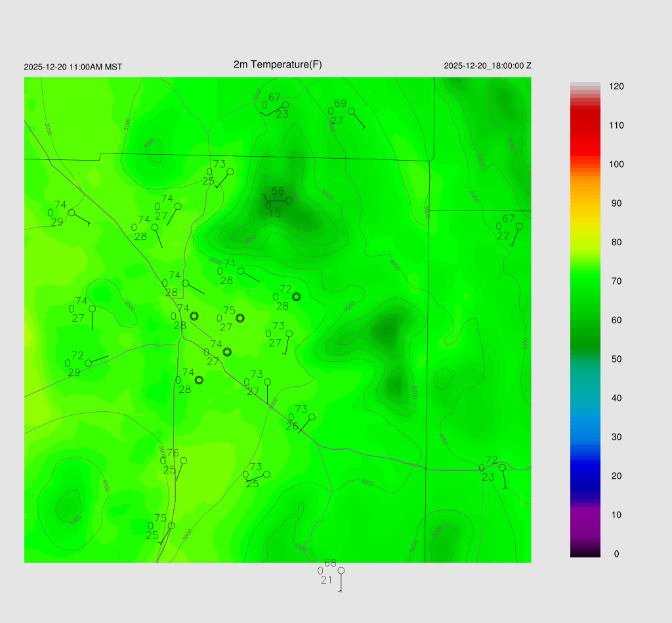Viewport: 672px width, 623px height.
Task: Click the 11:00AM MST timestamp label
Action: tap(73, 67)
